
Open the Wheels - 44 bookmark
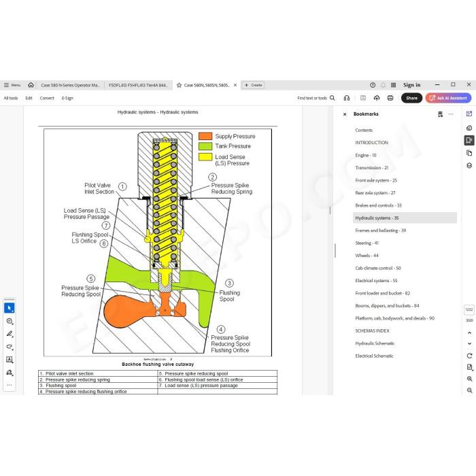coord(367,256)
